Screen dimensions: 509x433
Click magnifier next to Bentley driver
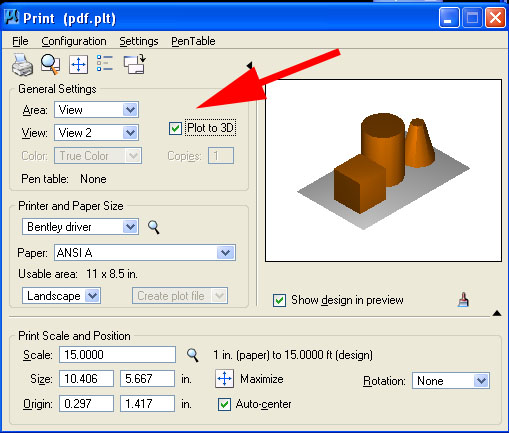[x=154, y=227]
